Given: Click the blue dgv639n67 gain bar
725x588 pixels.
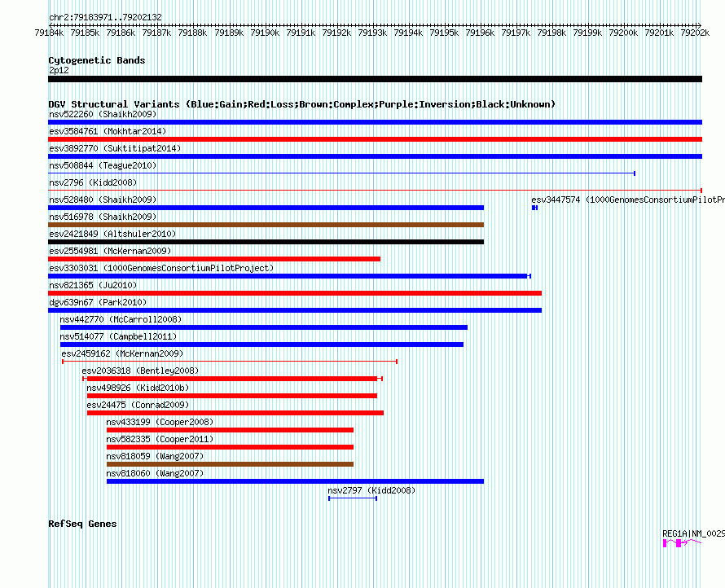Looking at the screenshot, I should pos(295,310).
